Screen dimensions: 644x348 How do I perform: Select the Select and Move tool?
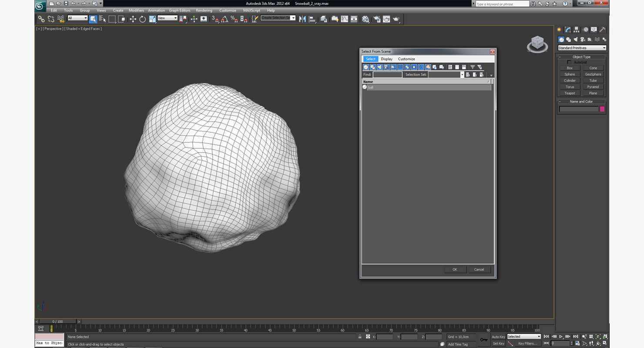[133, 19]
